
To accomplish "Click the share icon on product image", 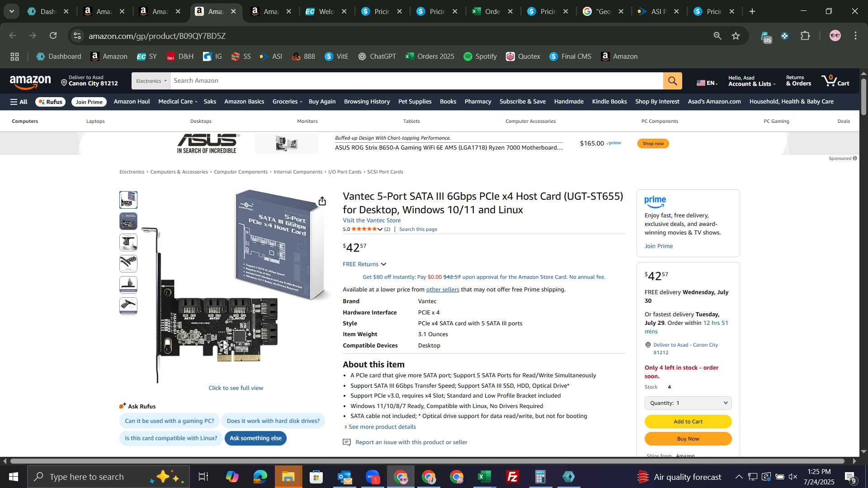I will (x=322, y=201).
